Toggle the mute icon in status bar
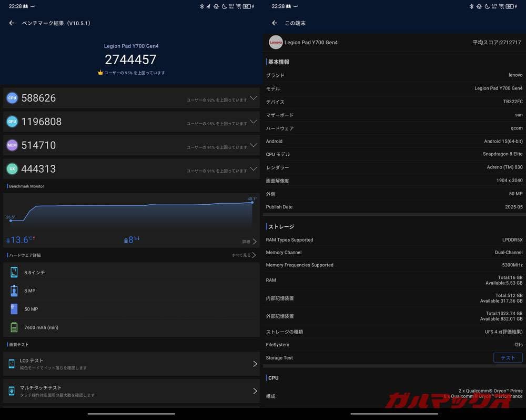Viewport: 526px width, 420px height. 217,6
